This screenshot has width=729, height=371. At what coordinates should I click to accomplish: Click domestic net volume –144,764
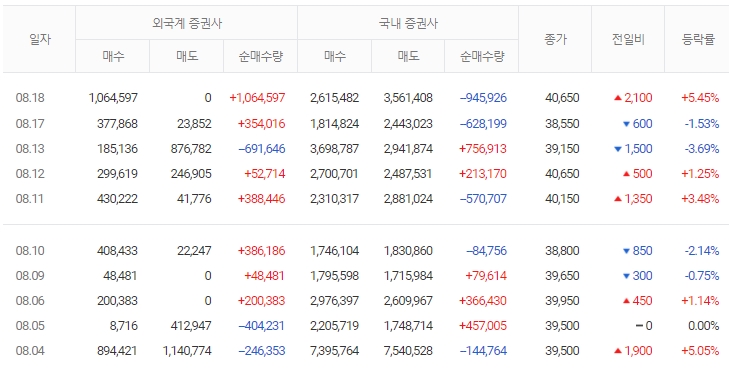coord(483,351)
